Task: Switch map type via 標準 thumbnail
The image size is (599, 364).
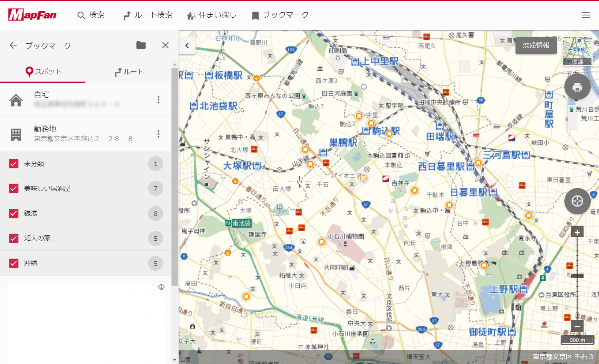Action: tap(577, 51)
